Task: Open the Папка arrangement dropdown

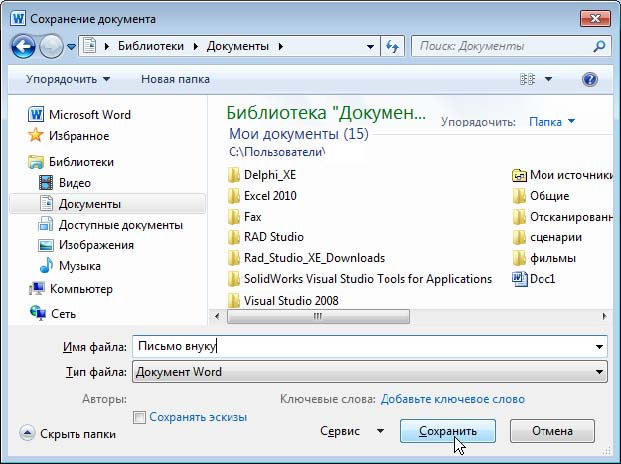Action: [552, 122]
